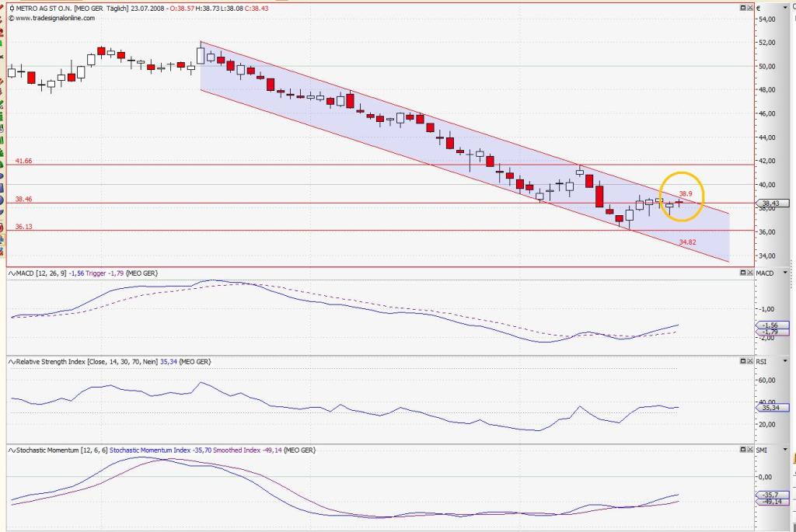The height and width of the screenshot is (532, 796).
Task: Click the RSI scale header label
Action: (x=762, y=362)
